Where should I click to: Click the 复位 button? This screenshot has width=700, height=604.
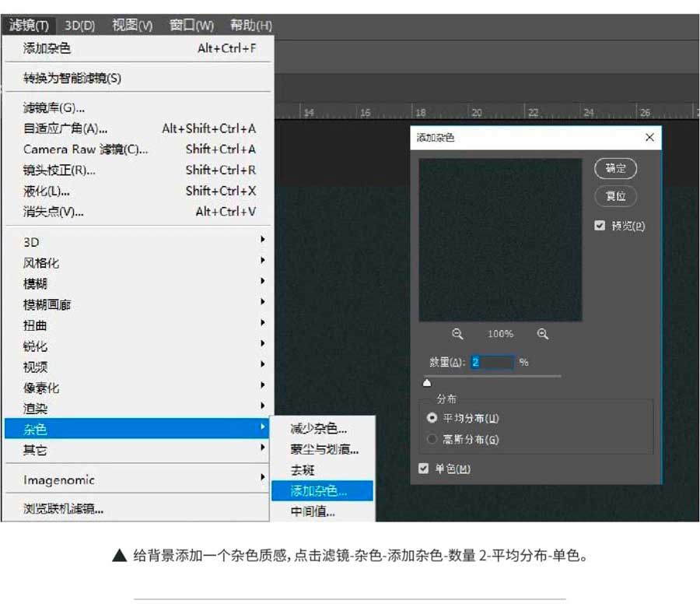click(x=615, y=195)
